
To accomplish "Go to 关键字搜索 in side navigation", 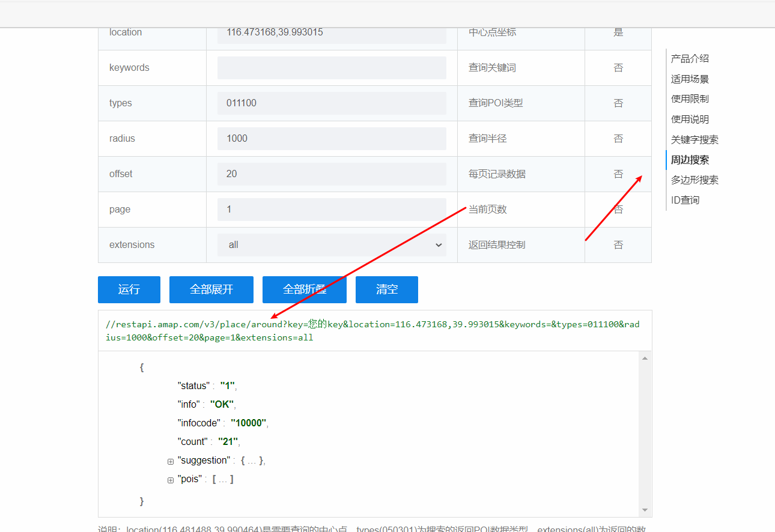I will pos(694,140).
